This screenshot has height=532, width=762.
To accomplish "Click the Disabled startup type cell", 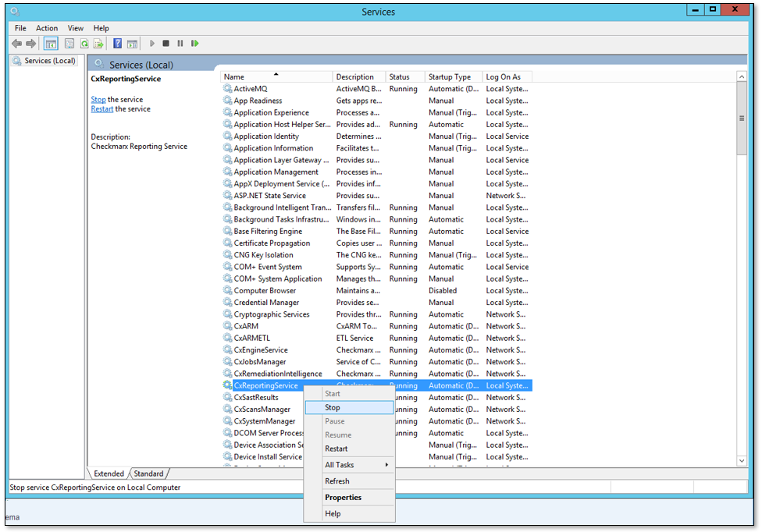I will pyautogui.click(x=442, y=290).
